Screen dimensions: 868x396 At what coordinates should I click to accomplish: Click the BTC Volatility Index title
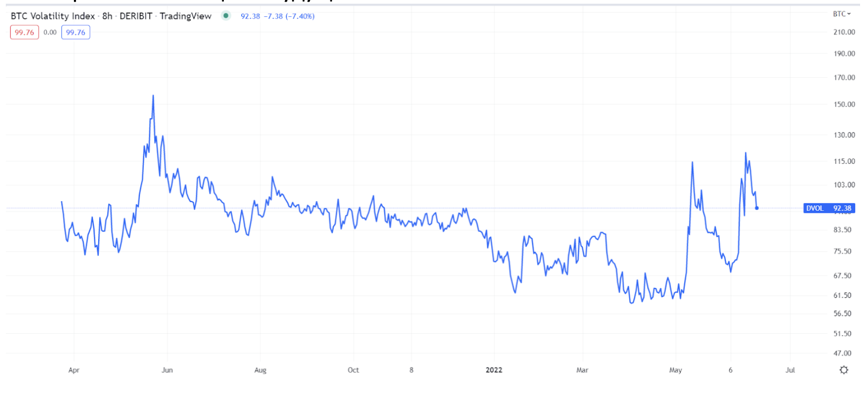click(53, 16)
